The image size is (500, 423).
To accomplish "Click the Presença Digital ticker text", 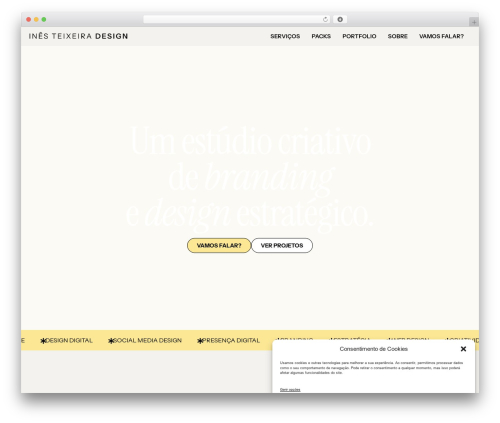I will tap(231, 340).
